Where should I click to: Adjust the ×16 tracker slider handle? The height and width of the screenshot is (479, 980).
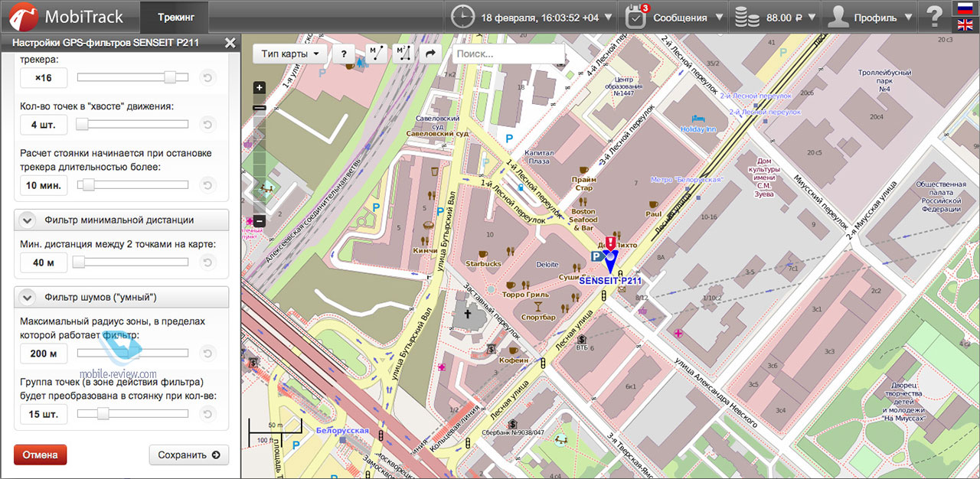[x=171, y=77]
